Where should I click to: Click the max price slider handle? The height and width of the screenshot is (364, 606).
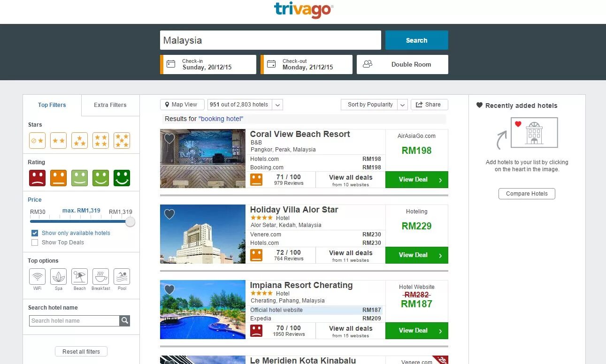[x=130, y=222]
